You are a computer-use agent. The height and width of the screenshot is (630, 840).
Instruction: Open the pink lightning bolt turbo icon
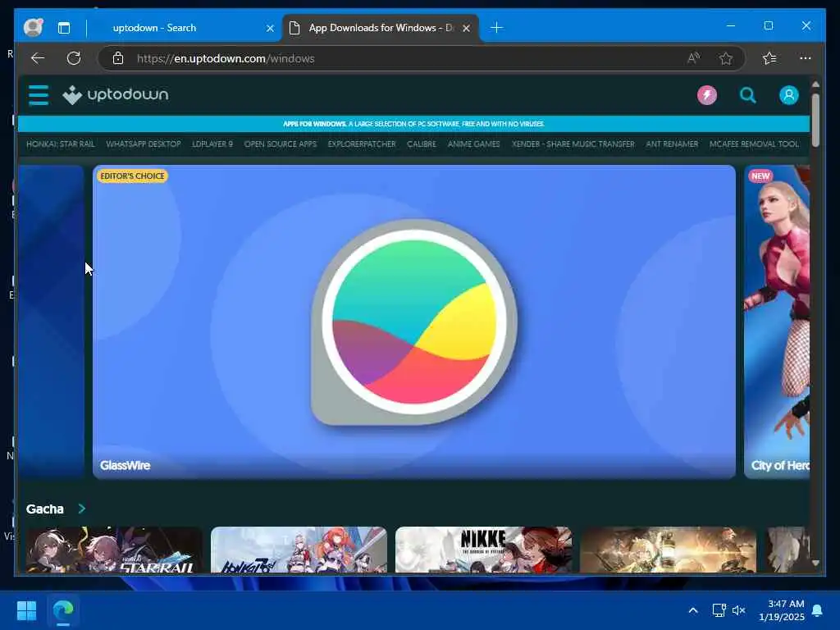(x=706, y=95)
